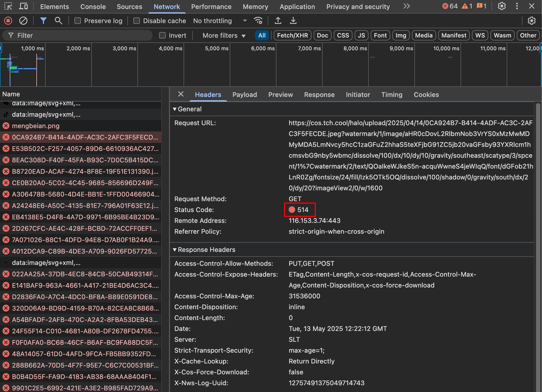Clear the network log
The height and width of the screenshot is (392, 542).
click(23, 21)
